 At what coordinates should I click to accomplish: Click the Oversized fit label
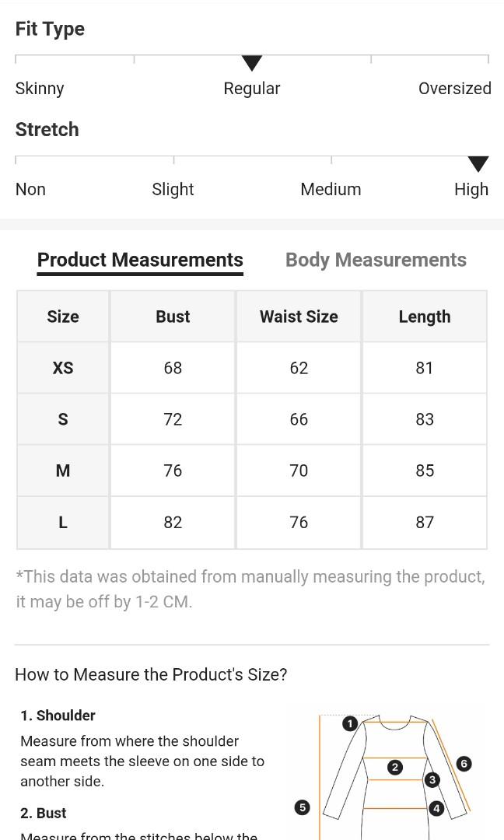coord(455,89)
